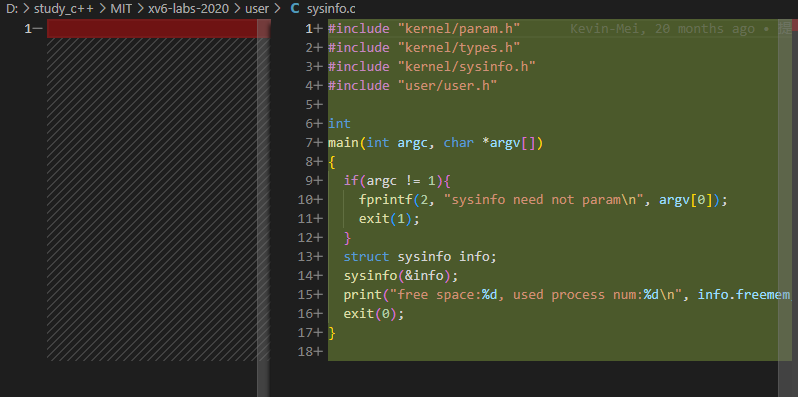Expand the chevron after 'D:' breadcrumb
This screenshot has height=397, width=798.
[26, 9]
